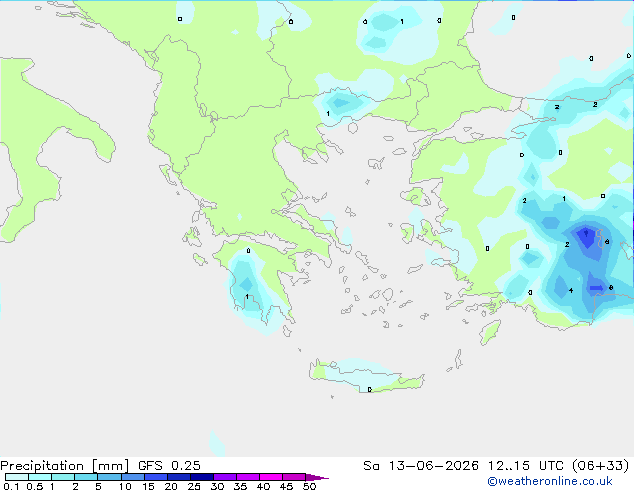Image resolution: width=634 pixels, height=490 pixels.
Task: Pick the 25–30 mm navy legend swatch
Action: point(202,477)
